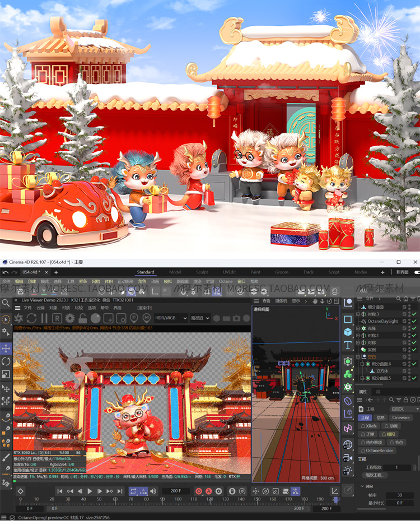This screenshot has height=525, width=420.
Task: Toggle the 克隆 object enable checkmark
Action: (x=414, y=328)
